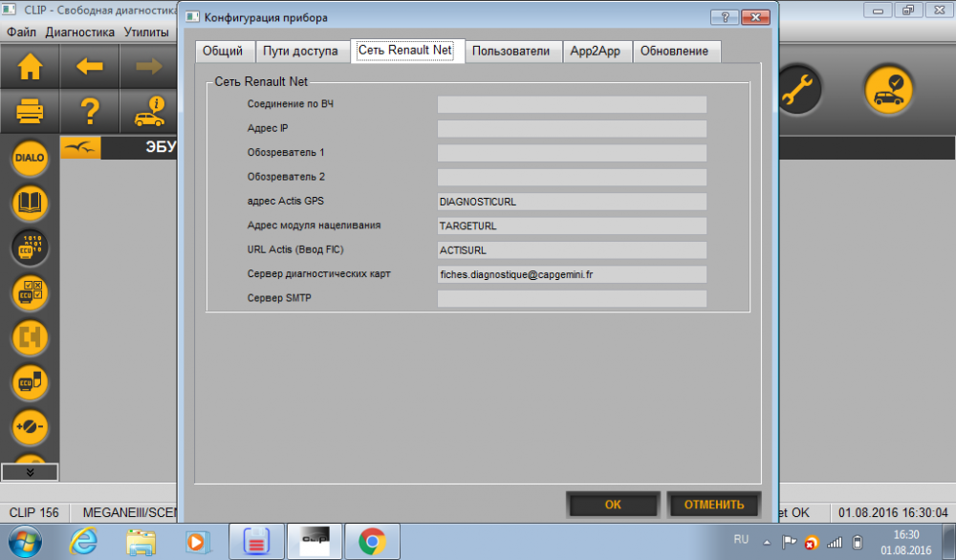Click the vehicle info car icon
The height and width of the screenshot is (560, 956).
tap(149, 112)
